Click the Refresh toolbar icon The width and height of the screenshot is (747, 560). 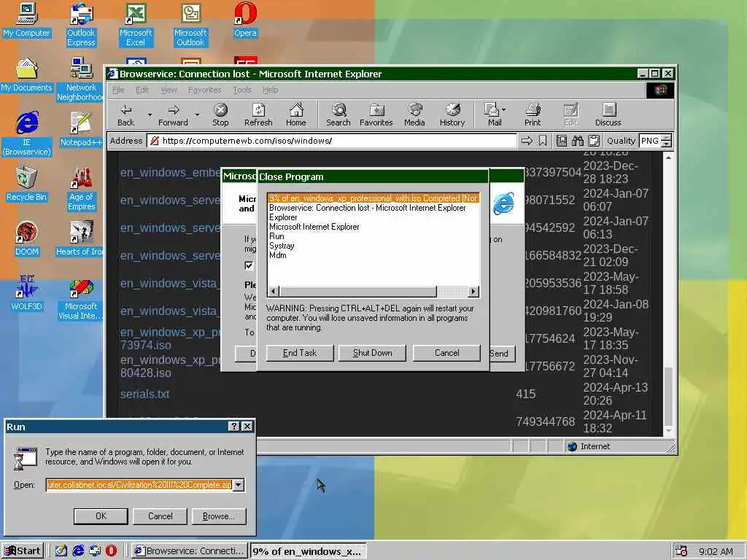[258, 114]
